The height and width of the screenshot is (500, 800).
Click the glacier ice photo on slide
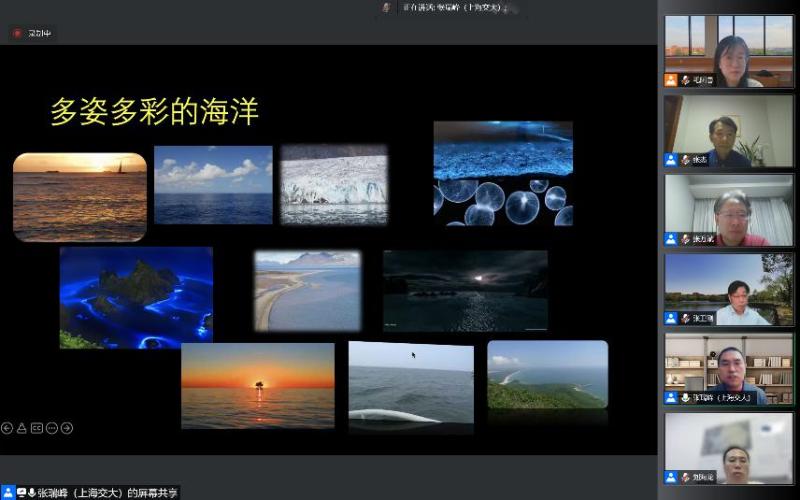tap(334, 185)
